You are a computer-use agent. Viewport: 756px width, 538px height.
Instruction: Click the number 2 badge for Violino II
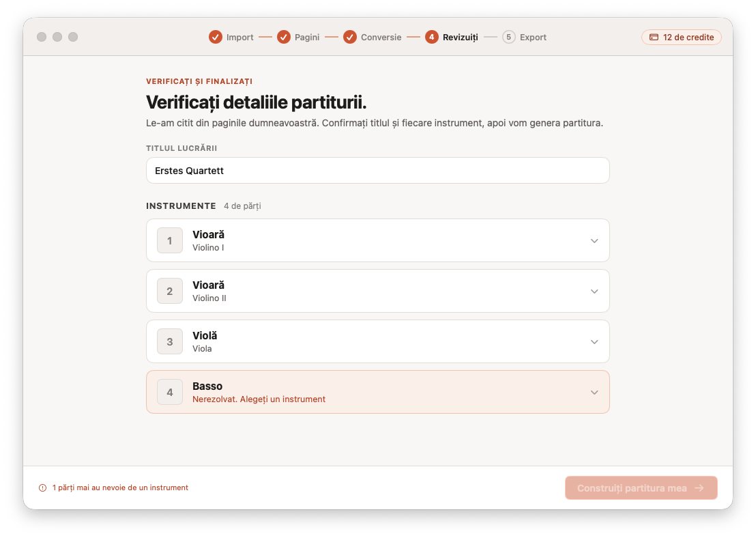pos(170,291)
